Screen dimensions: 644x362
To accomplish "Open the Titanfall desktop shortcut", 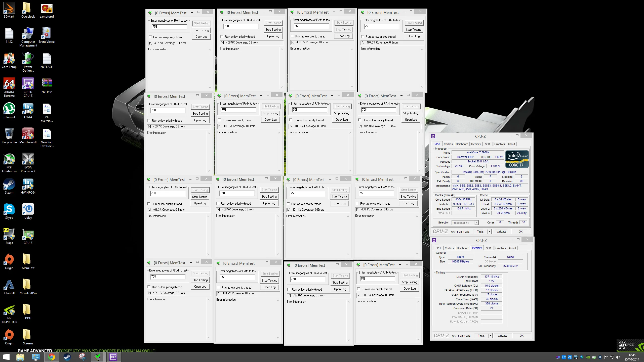I will (9, 287).
